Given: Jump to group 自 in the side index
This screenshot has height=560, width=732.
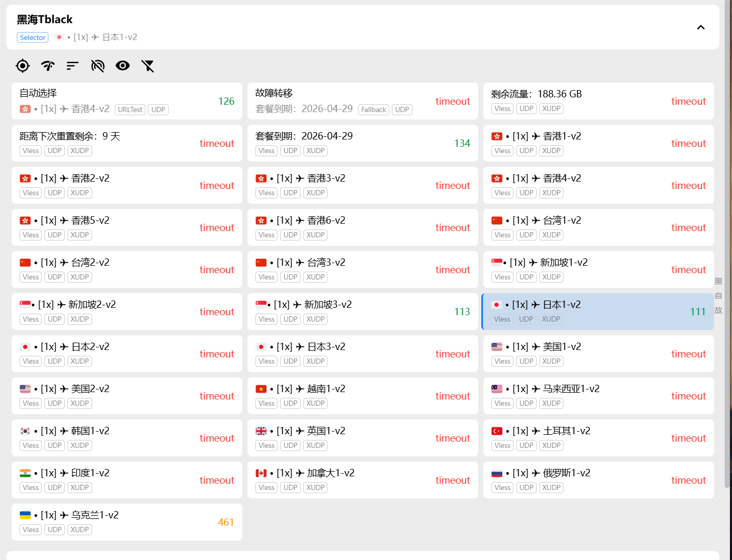Looking at the screenshot, I should (x=718, y=296).
